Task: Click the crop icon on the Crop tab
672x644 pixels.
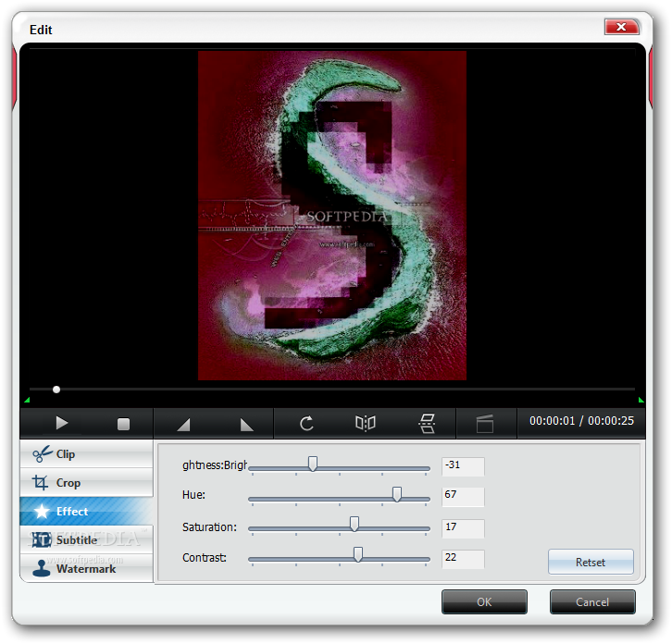Action: pos(40,482)
